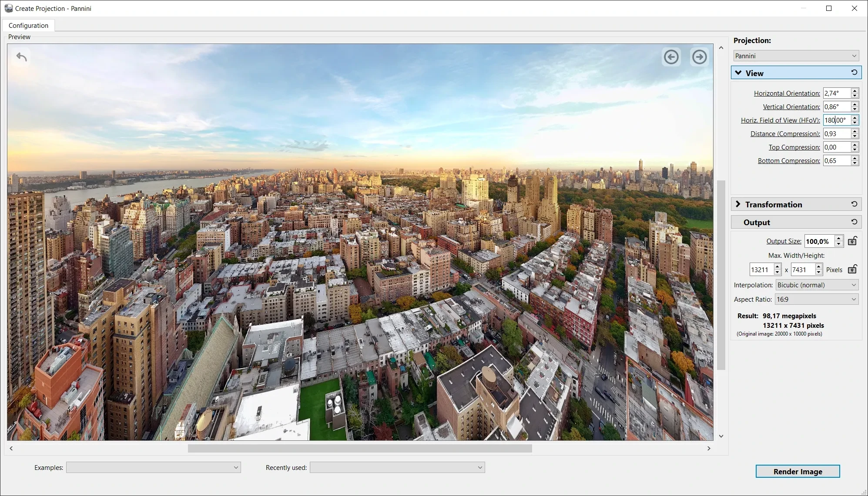Screen dimensions: 868x496
Task: Reset the Output section settings
Action: tap(854, 222)
